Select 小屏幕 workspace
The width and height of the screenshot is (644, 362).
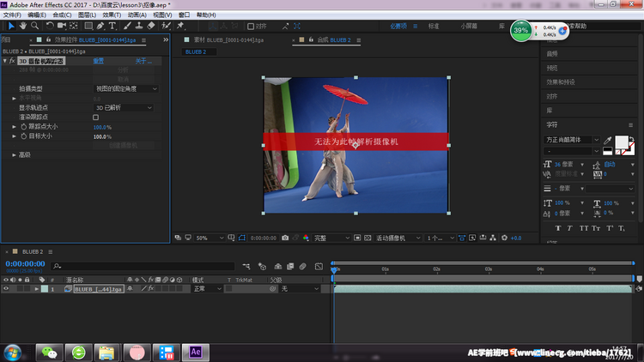point(469,26)
